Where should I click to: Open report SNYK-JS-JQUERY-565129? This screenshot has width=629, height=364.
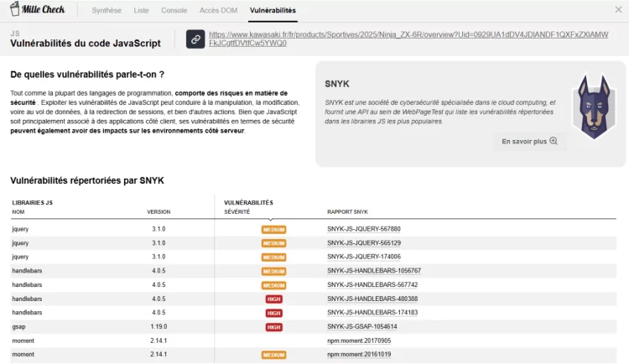pyautogui.click(x=364, y=243)
